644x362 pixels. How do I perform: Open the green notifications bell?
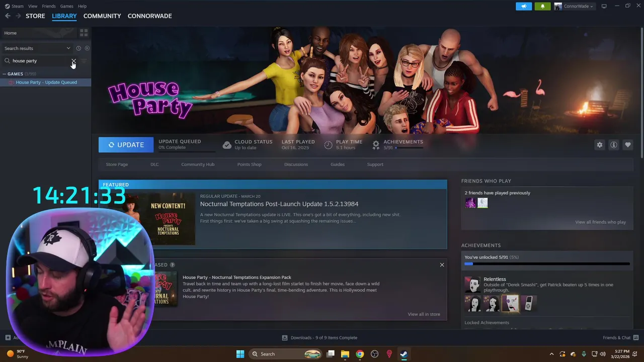tap(542, 6)
